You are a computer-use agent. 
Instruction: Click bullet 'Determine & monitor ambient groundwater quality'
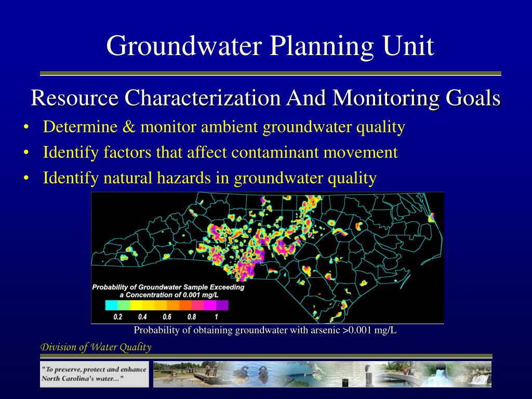pos(224,127)
